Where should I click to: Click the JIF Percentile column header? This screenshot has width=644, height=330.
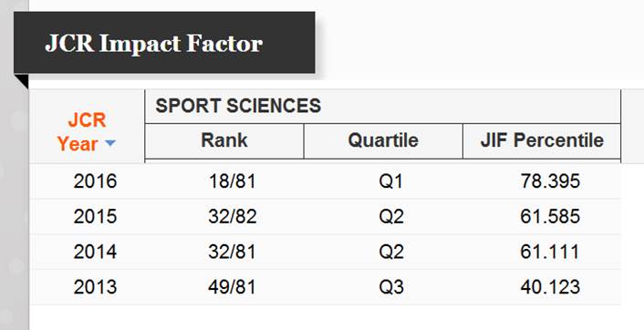(x=542, y=140)
